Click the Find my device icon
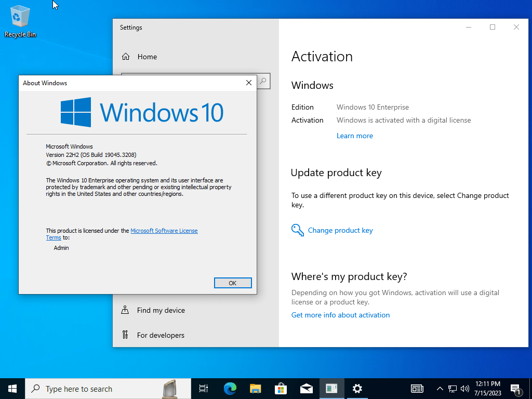The image size is (532, 399). click(x=125, y=310)
